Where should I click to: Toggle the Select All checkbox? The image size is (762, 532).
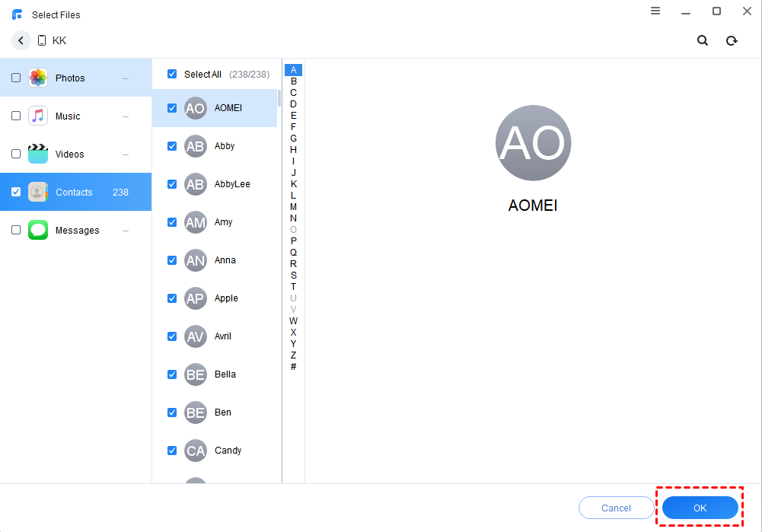[172, 74]
